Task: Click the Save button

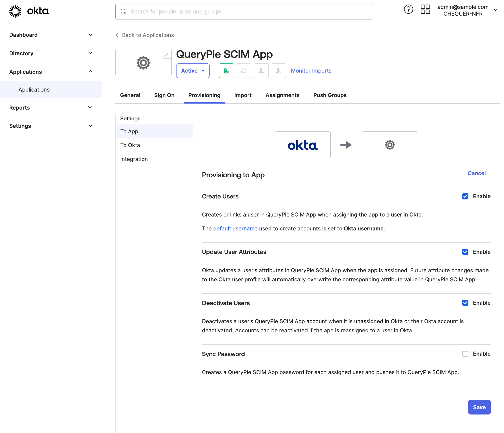Action: 479,407
